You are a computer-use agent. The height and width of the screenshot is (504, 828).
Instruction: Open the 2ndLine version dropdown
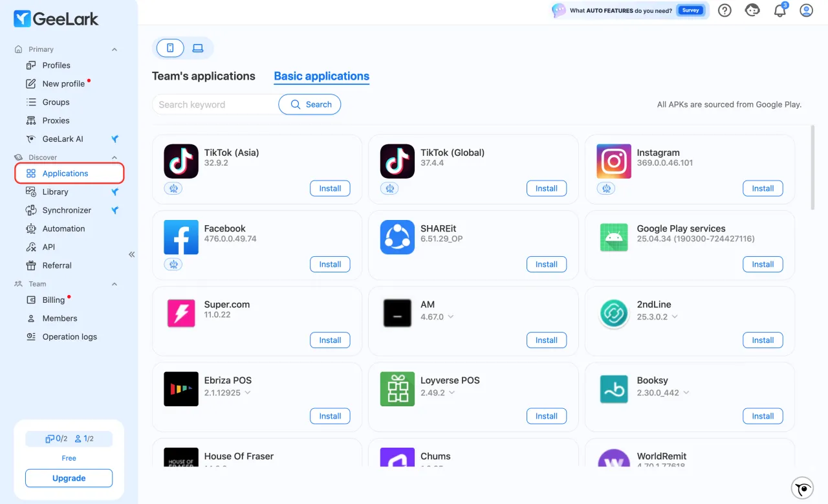[x=674, y=317]
